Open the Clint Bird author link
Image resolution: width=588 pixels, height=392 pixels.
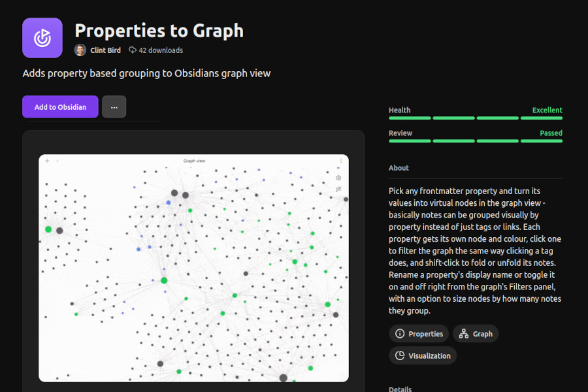coord(105,50)
